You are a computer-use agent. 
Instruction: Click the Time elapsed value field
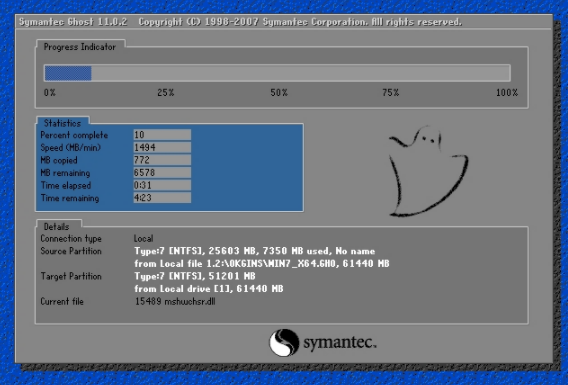[162, 185]
